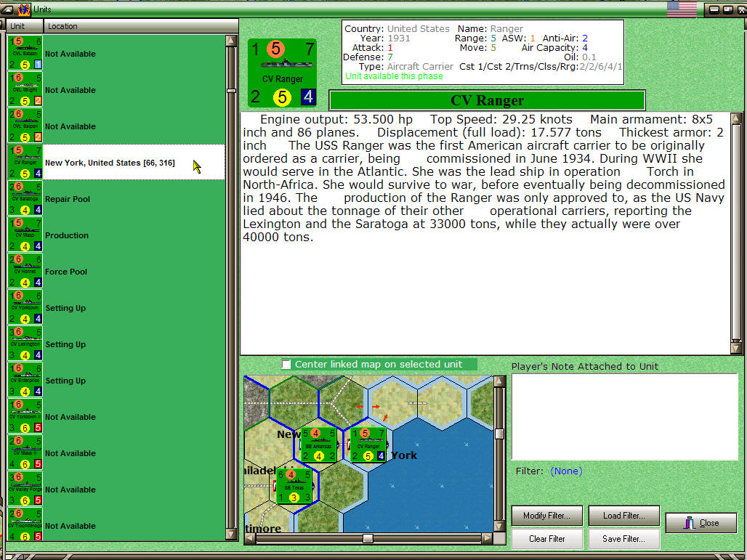
Task: Click BB Arkansas counter on the map
Action: 318,445
